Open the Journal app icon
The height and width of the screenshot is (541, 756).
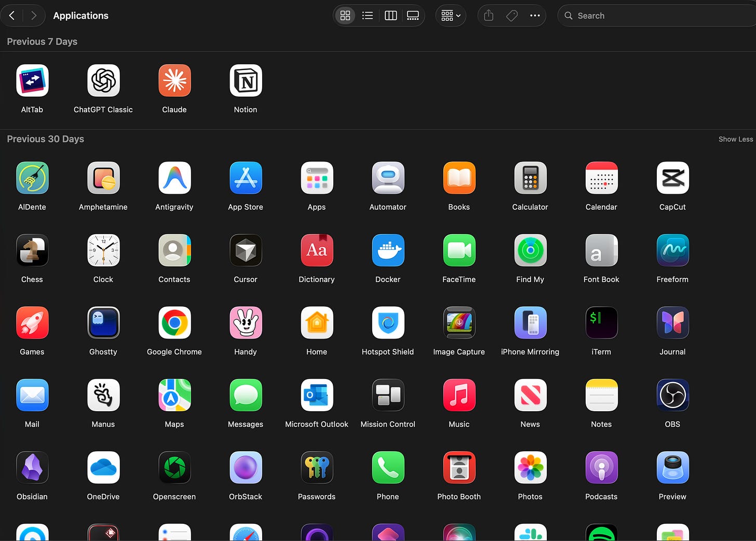pyautogui.click(x=672, y=322)
